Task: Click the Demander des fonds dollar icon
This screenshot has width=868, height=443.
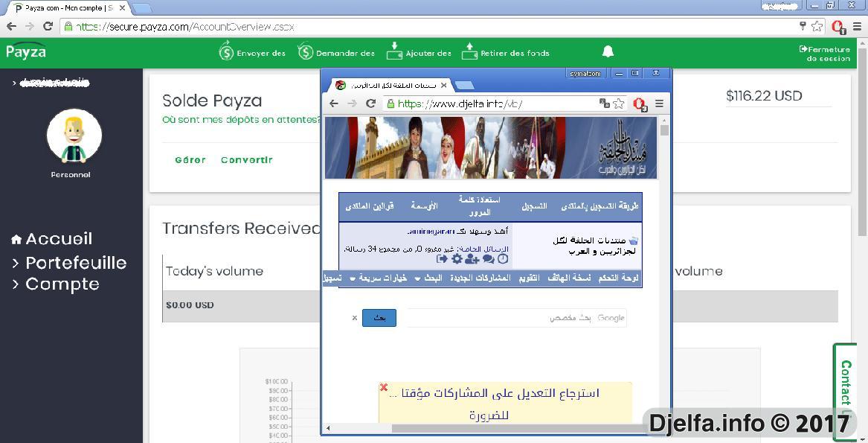Action: (x=306, y=51)
